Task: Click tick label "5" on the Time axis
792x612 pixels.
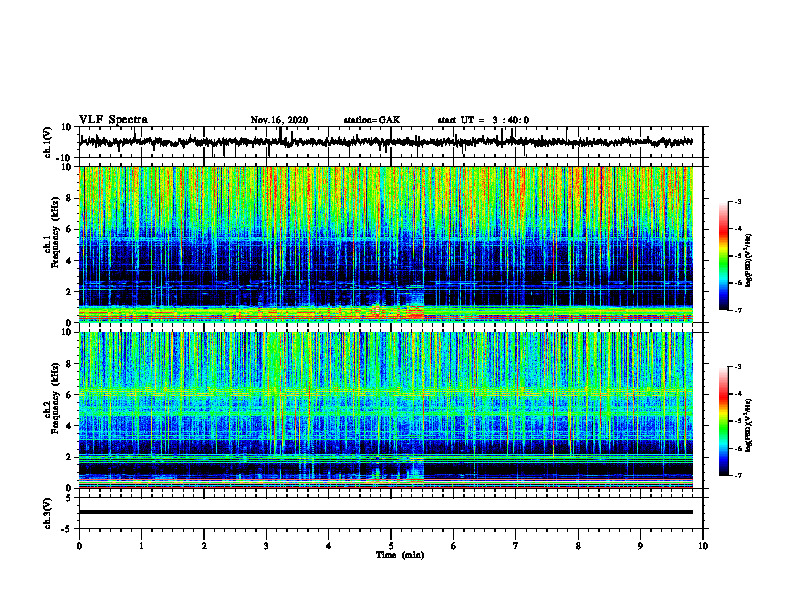Action: [x=391, y=546]
